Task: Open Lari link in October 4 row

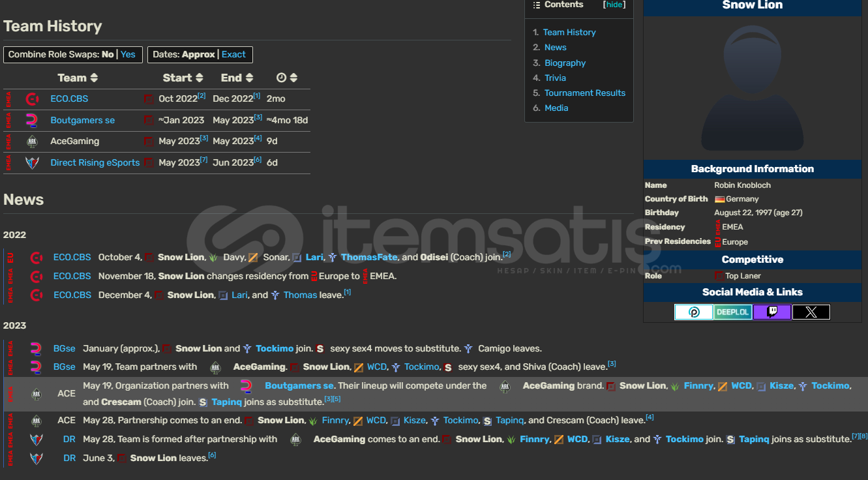Action: pyautogui.click(x=314, y=257)
